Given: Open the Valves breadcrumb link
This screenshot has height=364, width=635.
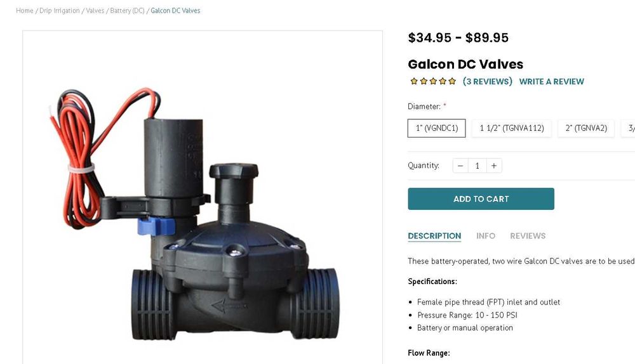Looking at the screenshot, I should pyautogui.click(x=95, y=11).
